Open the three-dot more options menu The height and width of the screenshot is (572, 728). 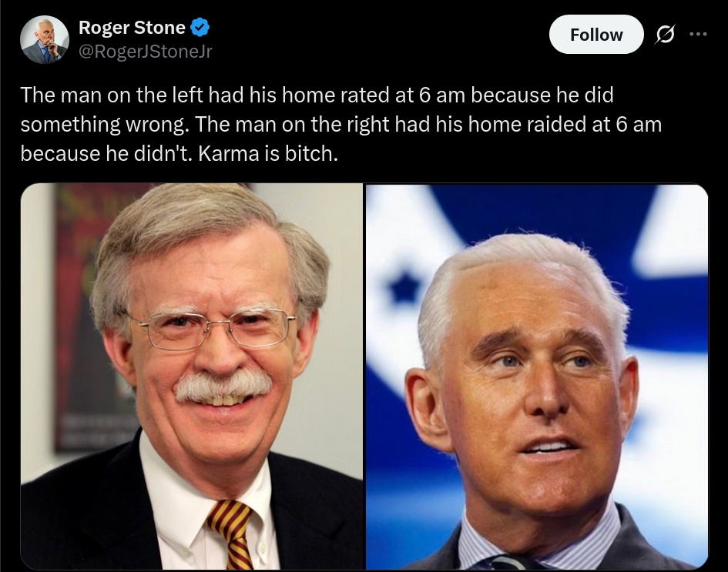[x=698, y=34]
